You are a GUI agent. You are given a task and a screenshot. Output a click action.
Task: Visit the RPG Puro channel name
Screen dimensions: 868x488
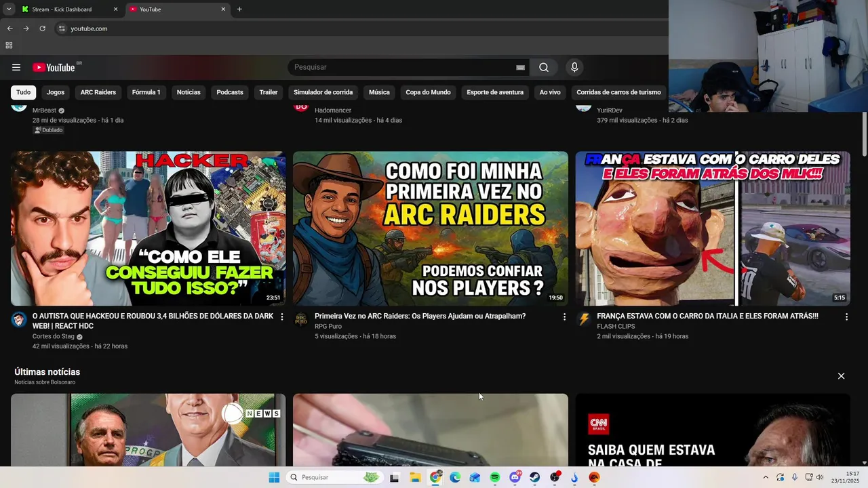328,326
